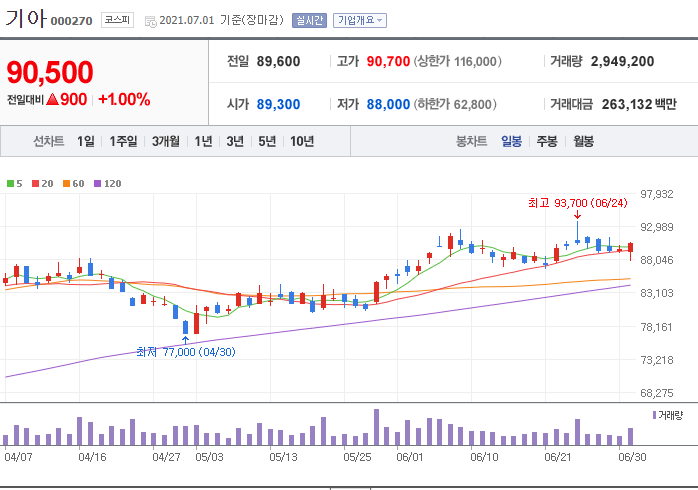The height and width of the screenshot is (490, 698).
Task: Switch to 주봉 weekly candle chart
Action: coord(547,142)
